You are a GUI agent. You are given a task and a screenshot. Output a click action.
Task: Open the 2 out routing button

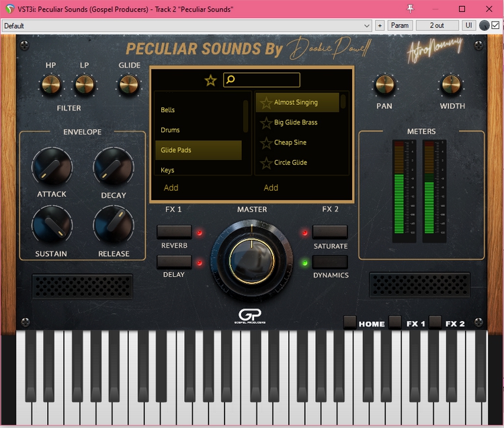tap(437, 26)
